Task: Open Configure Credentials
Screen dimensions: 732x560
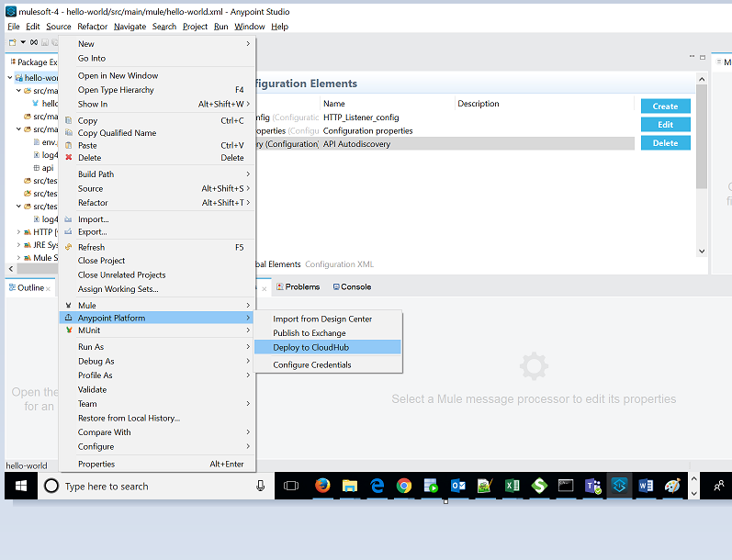Action: point(327,365)
